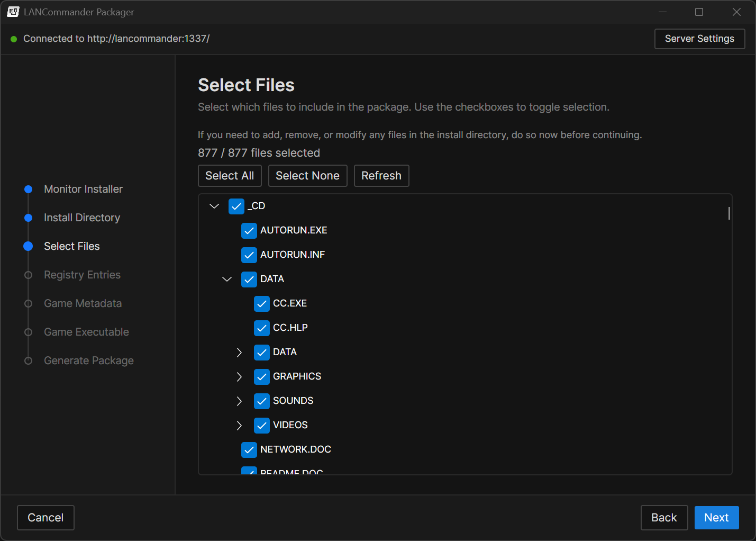Click the Registry Entries step circle
This screenshot has width=756, height=541.
point(29,275)
